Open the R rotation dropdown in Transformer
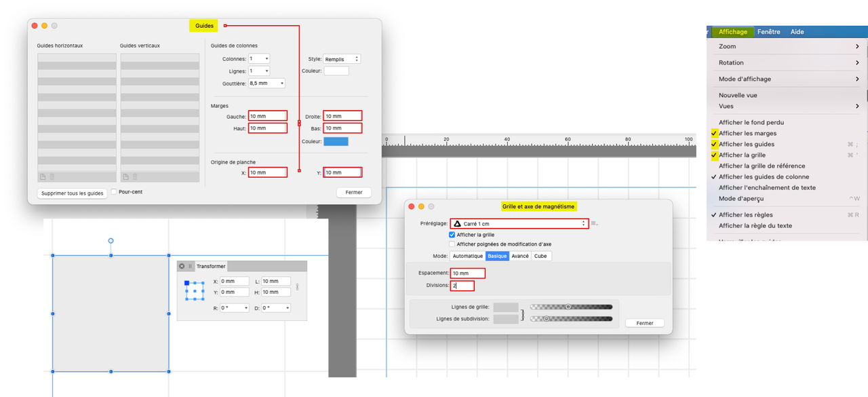The width and height of the screenshot is (868, 397). 235,308
